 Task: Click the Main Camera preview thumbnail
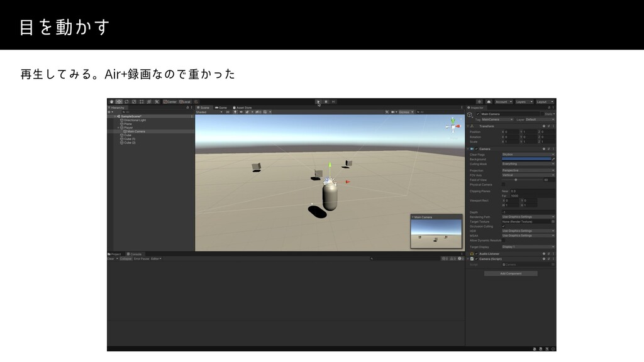(436, 234)
